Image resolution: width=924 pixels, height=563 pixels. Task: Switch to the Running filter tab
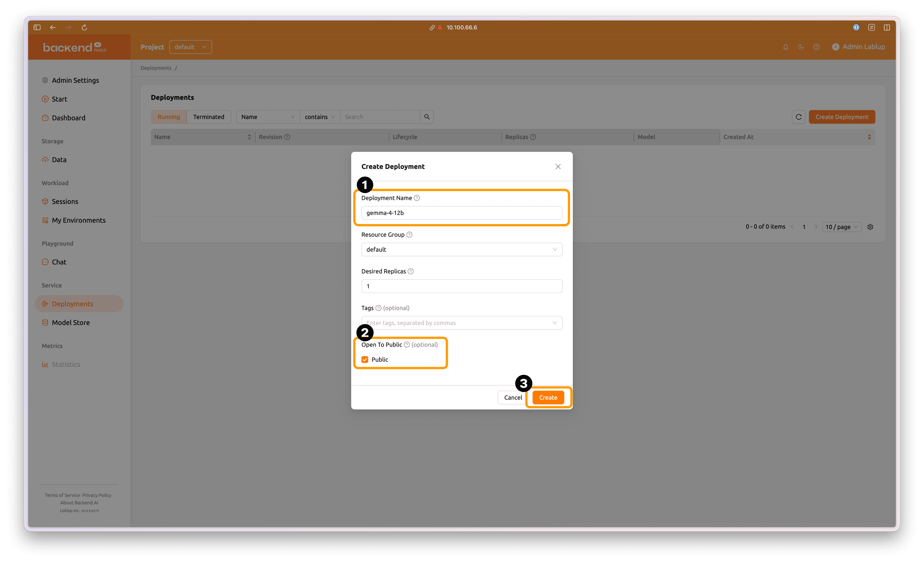pyautogui.click(x=169, y=117)
